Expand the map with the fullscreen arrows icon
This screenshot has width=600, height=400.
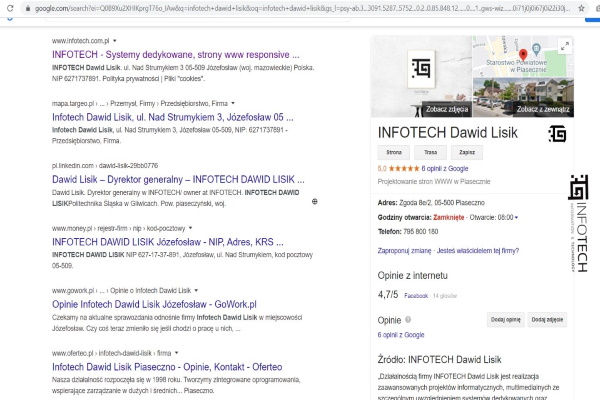pos(565,46)
